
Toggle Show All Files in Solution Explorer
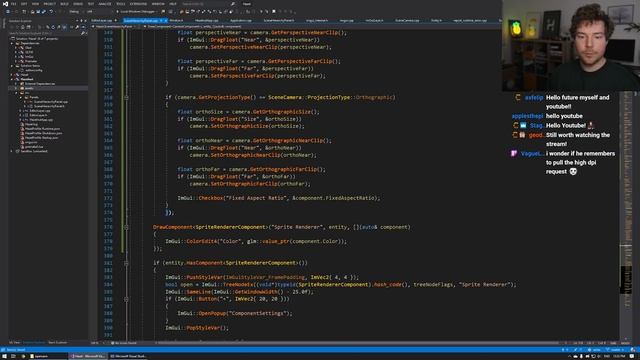coord(64,27)
